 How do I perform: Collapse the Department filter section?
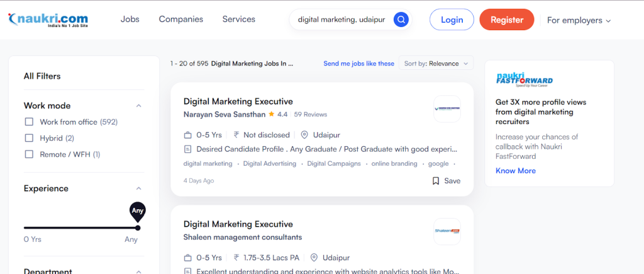[x=139, y=271]
